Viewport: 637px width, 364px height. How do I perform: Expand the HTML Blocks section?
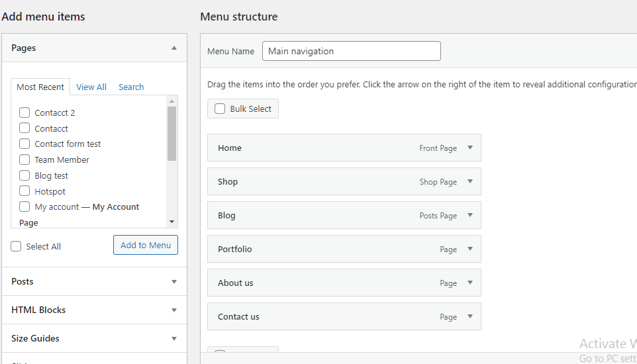click(174, 310)
